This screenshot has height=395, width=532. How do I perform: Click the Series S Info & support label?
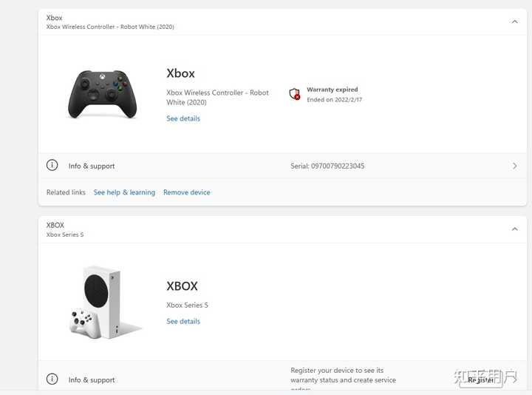pos(92,380)
